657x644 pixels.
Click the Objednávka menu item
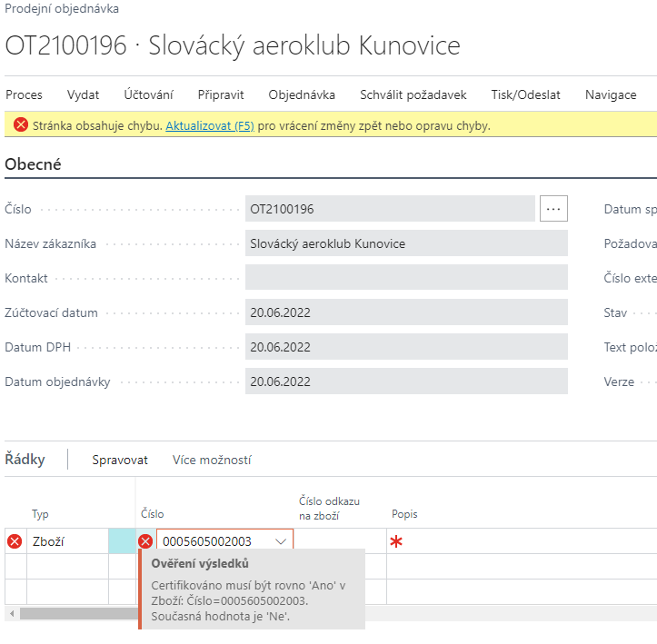(302, 94)
